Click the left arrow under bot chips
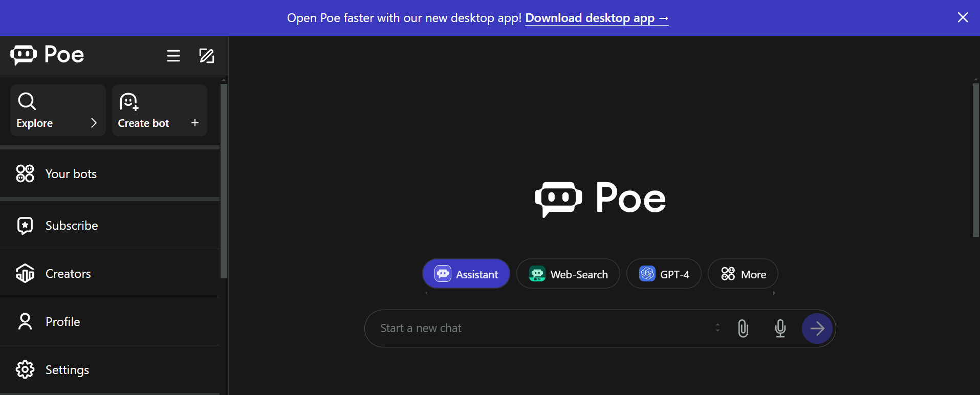This screenshot has height=395, width=980. [426, 293]
